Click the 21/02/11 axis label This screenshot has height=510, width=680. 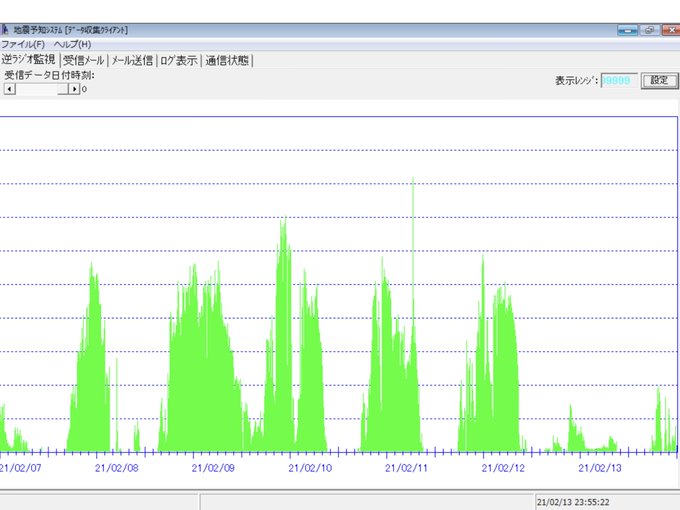click(x=406, y=468)
